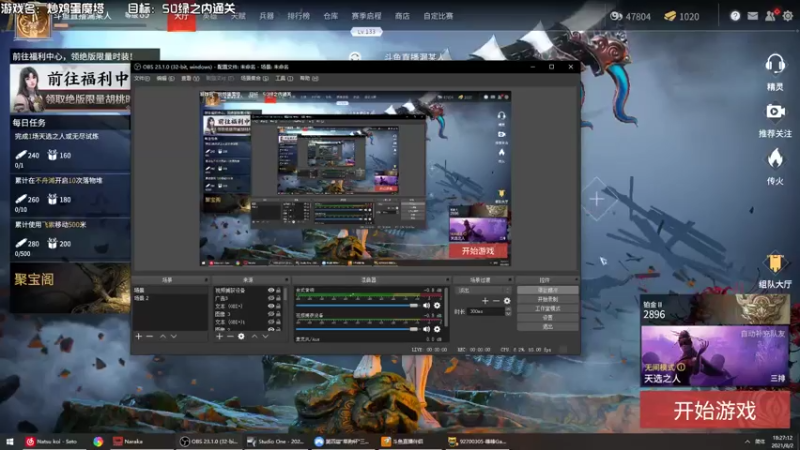Mute the second mixer channel speaker
This screenshot has height=450, width=800.
coord(426,329)
